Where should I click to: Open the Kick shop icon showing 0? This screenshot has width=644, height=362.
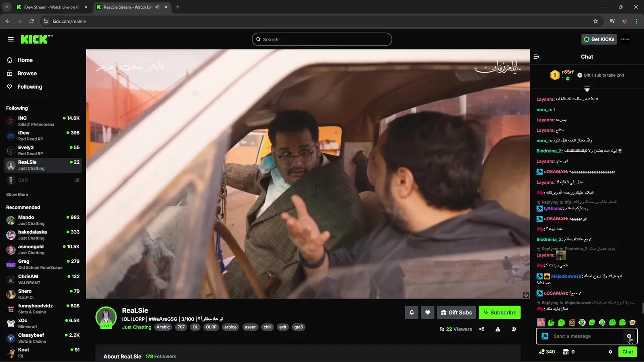[x=565, y=352]
